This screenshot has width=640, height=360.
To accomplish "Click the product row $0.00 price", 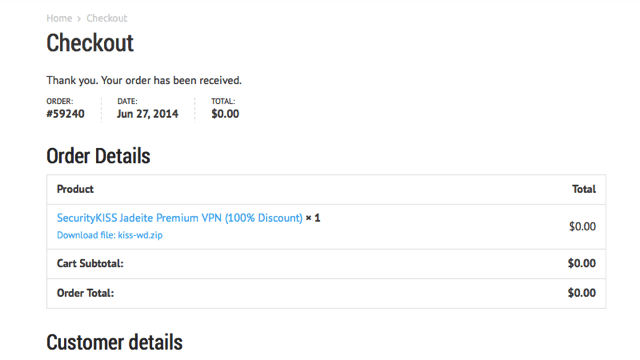I will (582, 227).
